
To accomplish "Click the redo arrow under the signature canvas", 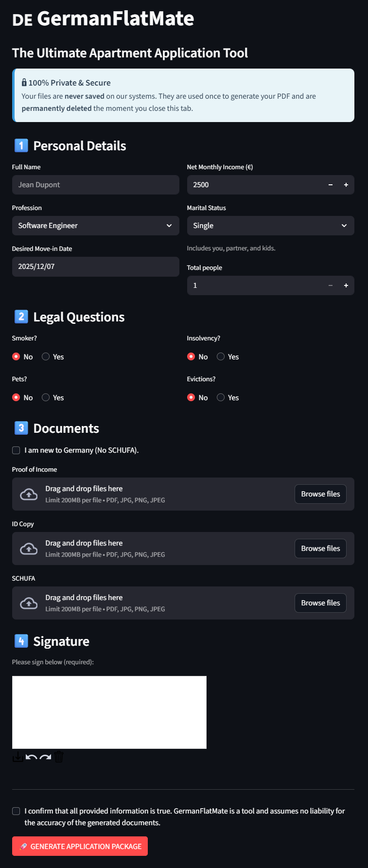I will click(x=45, y=757).
